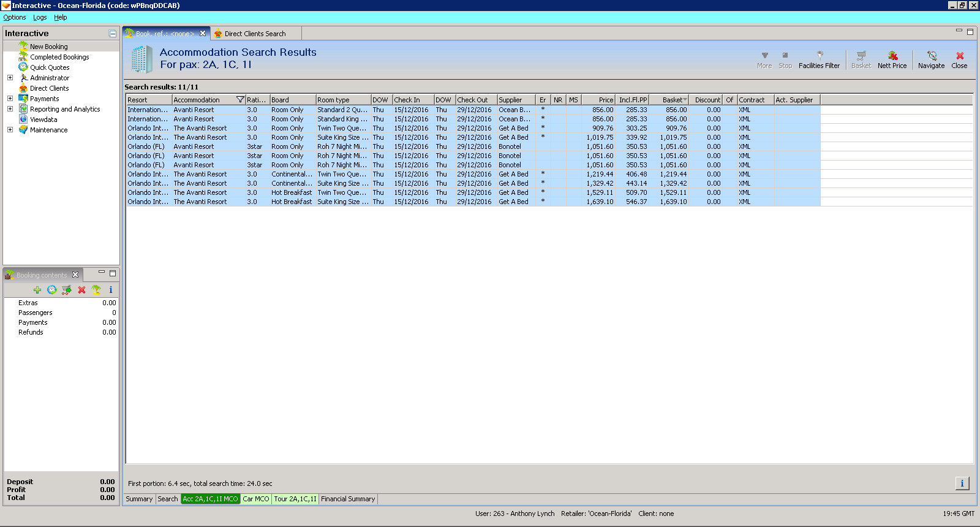Open Reporting and Analytics icon
The image size is (980, 527).
(23, 108)
